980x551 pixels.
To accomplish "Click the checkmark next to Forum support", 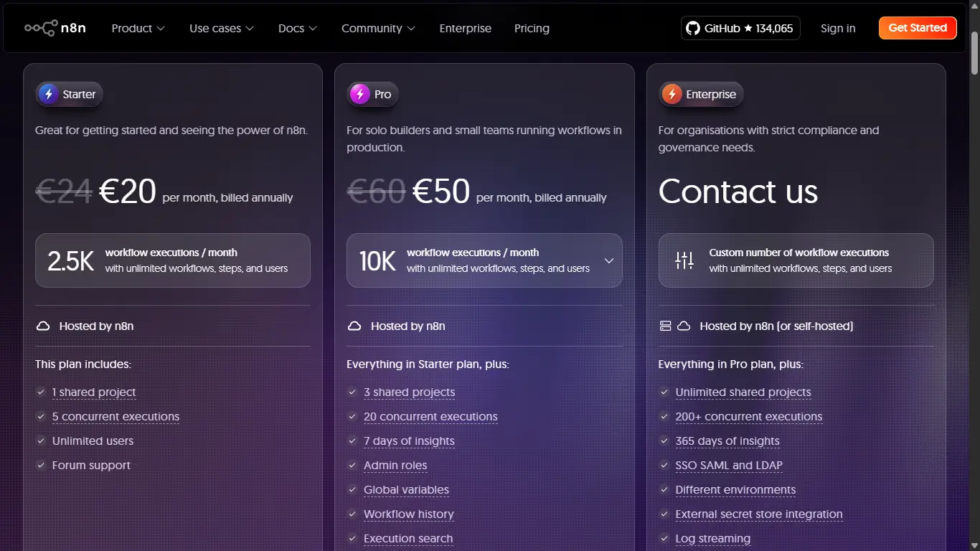I will 41,465.
